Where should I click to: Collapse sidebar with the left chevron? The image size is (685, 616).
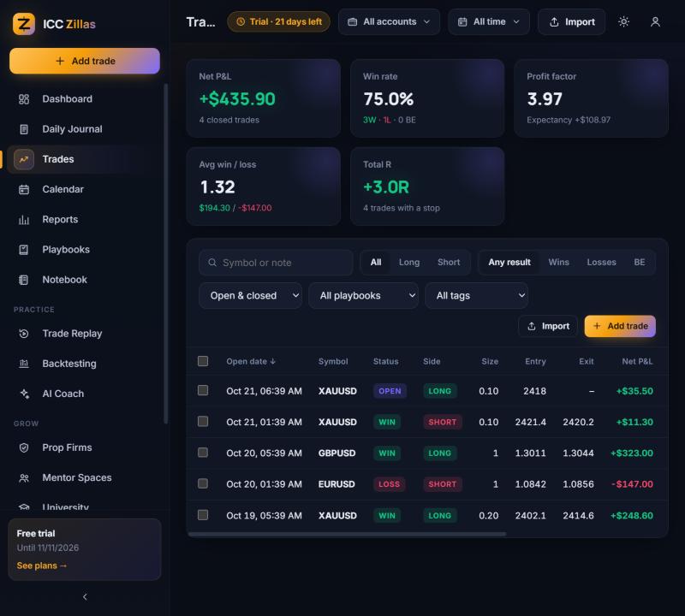coord(85,597)
